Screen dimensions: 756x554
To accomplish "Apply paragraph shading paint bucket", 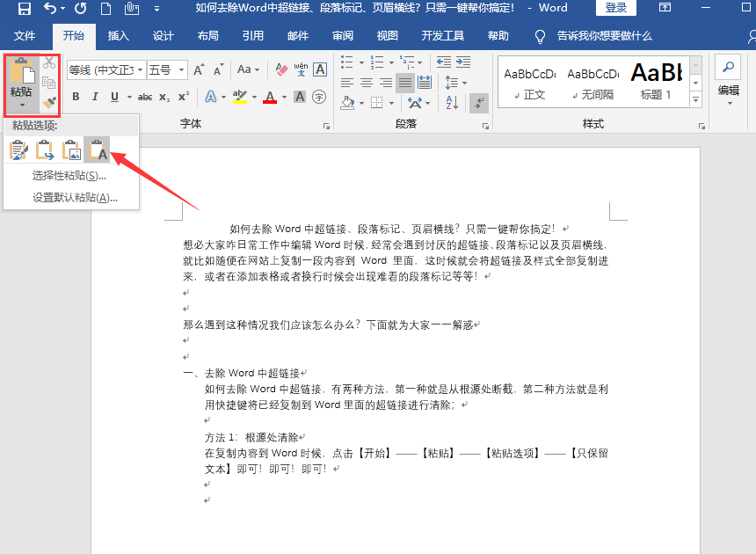I will pos(347,102).
